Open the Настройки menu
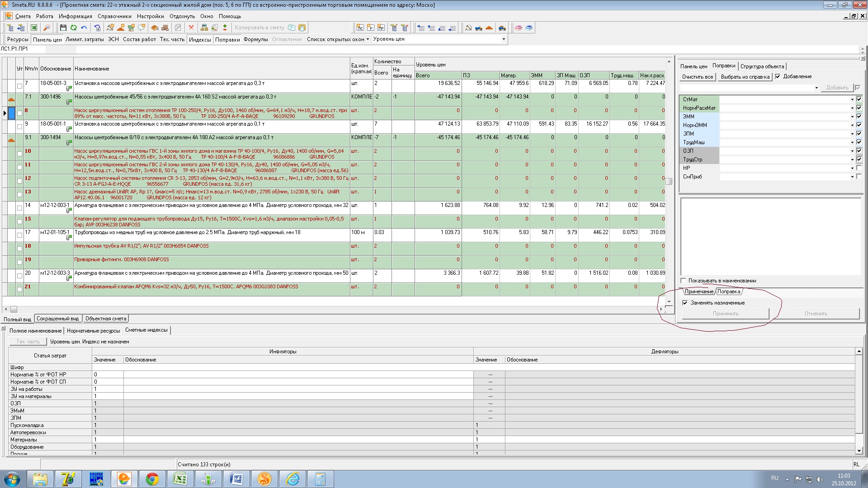868x488 pixels. [x=151, y=16]
